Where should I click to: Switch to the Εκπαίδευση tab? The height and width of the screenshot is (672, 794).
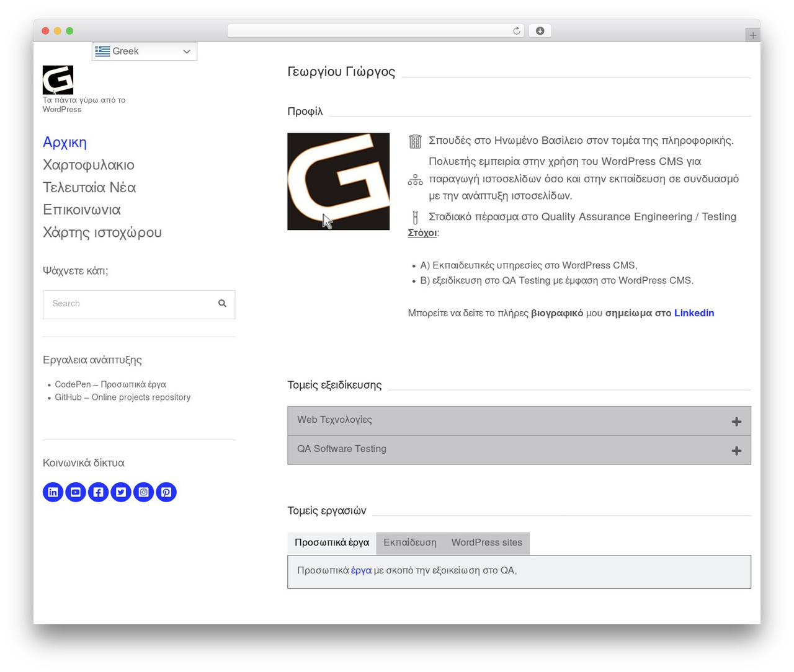click(410, 543)
